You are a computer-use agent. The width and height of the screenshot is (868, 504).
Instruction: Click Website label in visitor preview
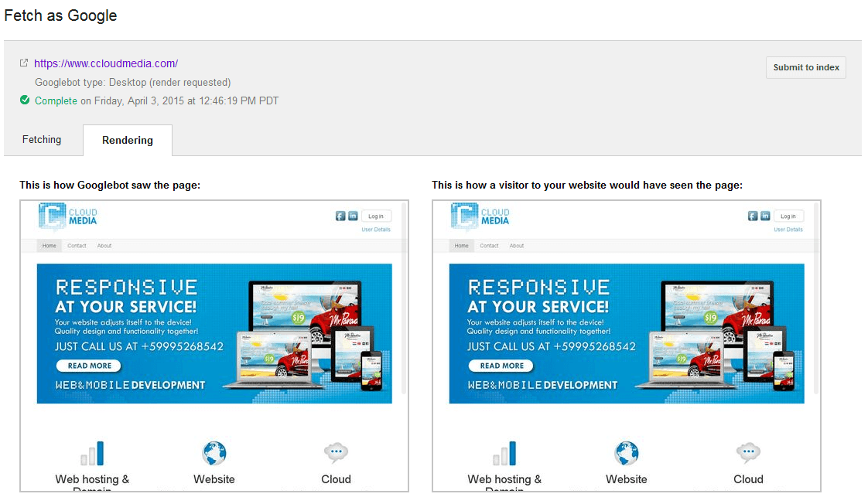click(x=627, y=479)
